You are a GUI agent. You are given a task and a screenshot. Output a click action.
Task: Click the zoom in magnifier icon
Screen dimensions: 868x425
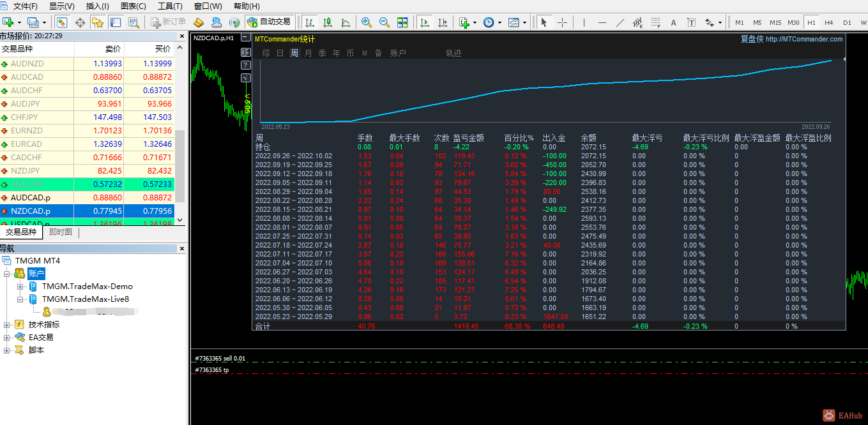[367, 22]
